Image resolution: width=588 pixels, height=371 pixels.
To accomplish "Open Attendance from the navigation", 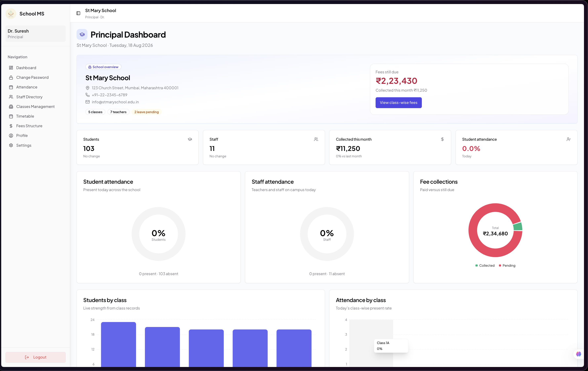I will (35, 87).
